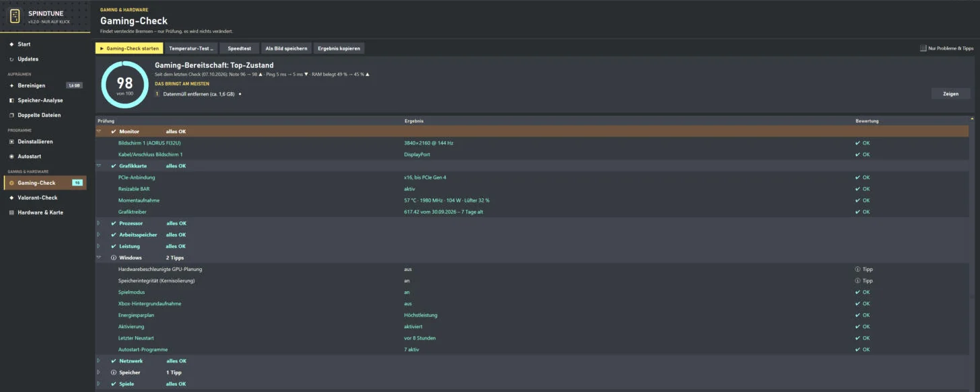
Task: Expand the Leistung group
Action: point(98,246)
